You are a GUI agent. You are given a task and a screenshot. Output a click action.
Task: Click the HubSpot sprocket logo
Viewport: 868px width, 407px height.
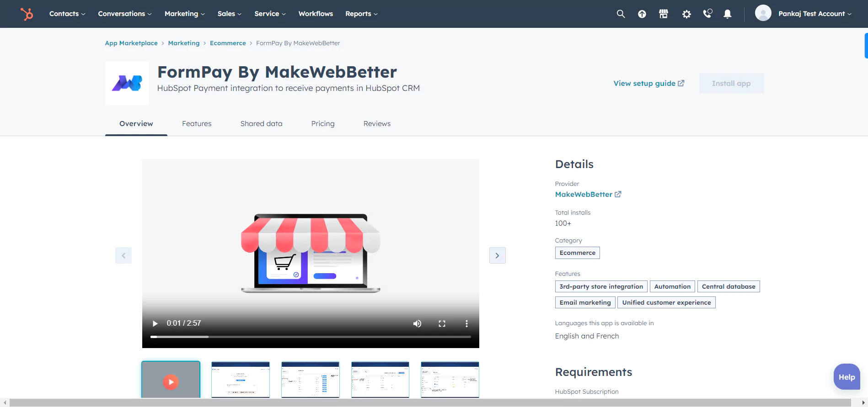pos(27,14)
